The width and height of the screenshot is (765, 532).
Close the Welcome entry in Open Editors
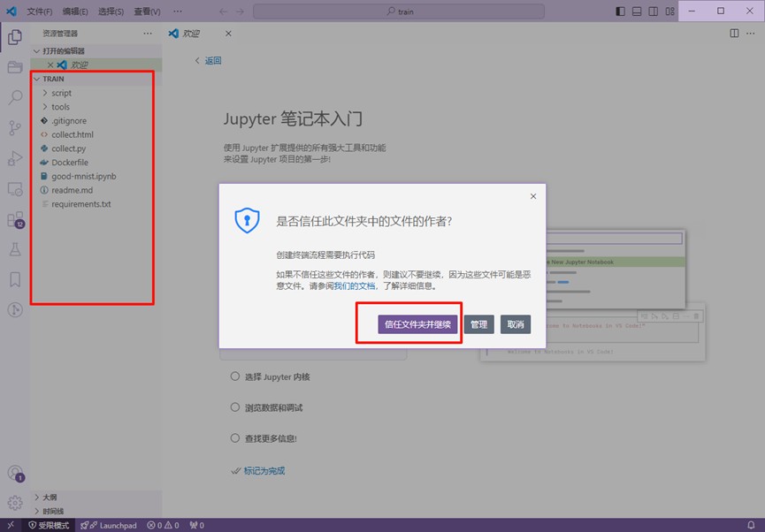click(50, 65)
